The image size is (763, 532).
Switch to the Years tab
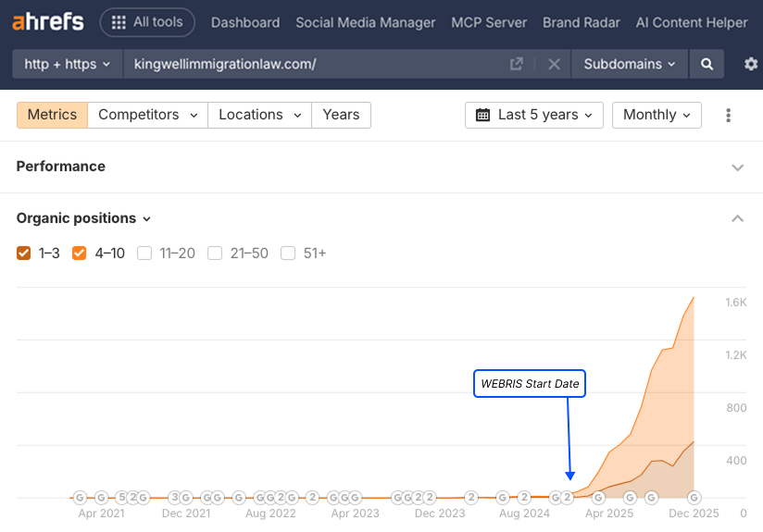341,115
